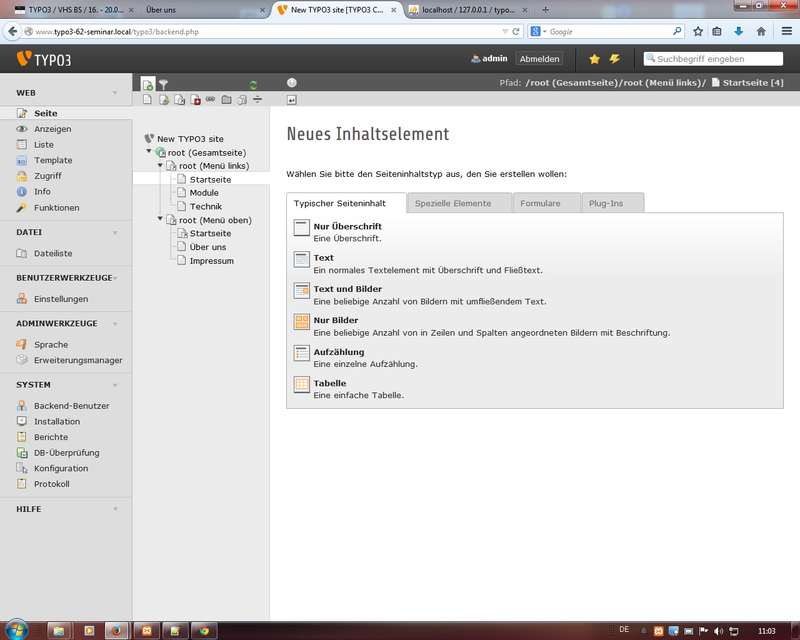Select the Text und Bilder element icon
The height and width of the screenshot is (640, 800).
tap(301, 291)
